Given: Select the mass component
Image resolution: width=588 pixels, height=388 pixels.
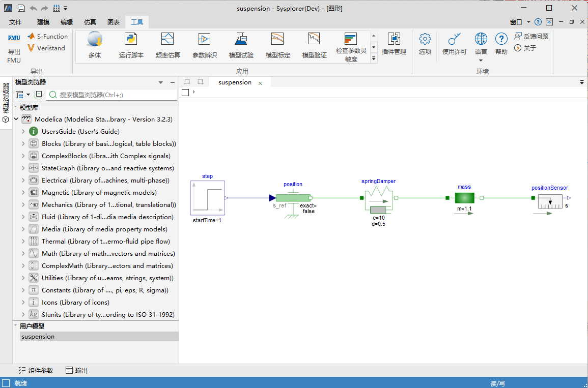Looking at the screenshot, I should pos(465,198).
